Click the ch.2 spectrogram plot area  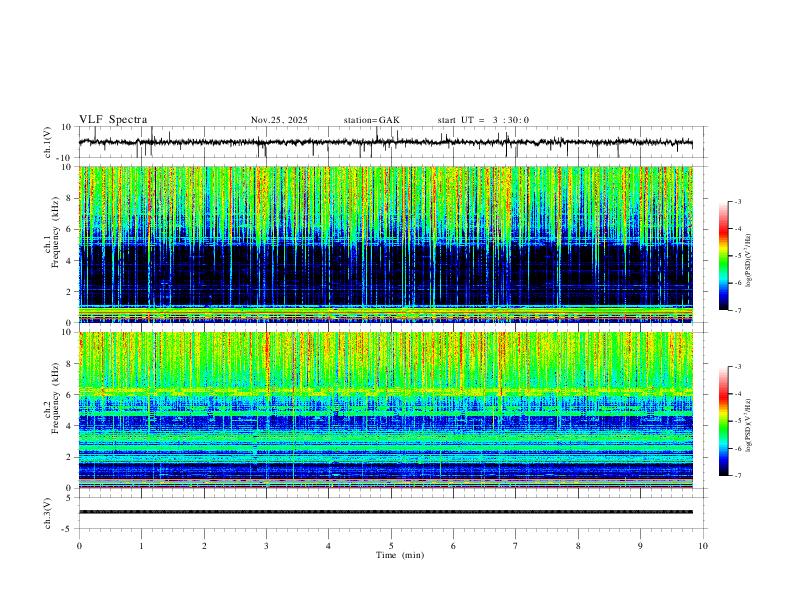point(386,410)
